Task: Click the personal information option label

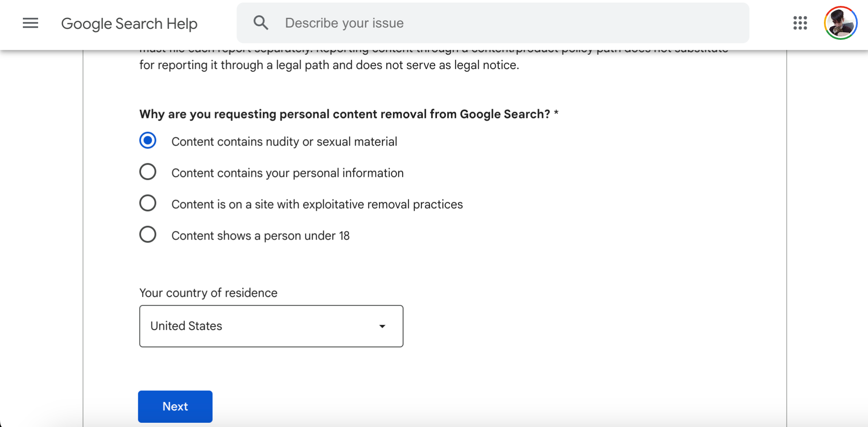Action: (x=287, y=173)
